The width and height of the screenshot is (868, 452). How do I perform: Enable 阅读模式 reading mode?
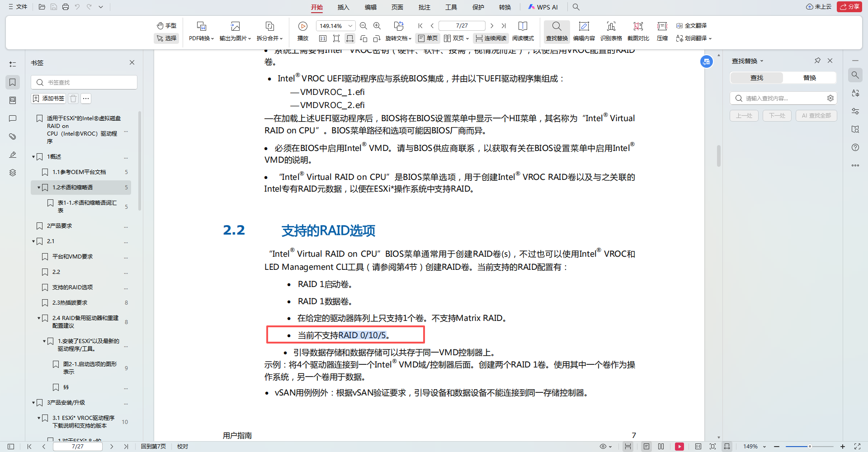[x=523, y=31]
